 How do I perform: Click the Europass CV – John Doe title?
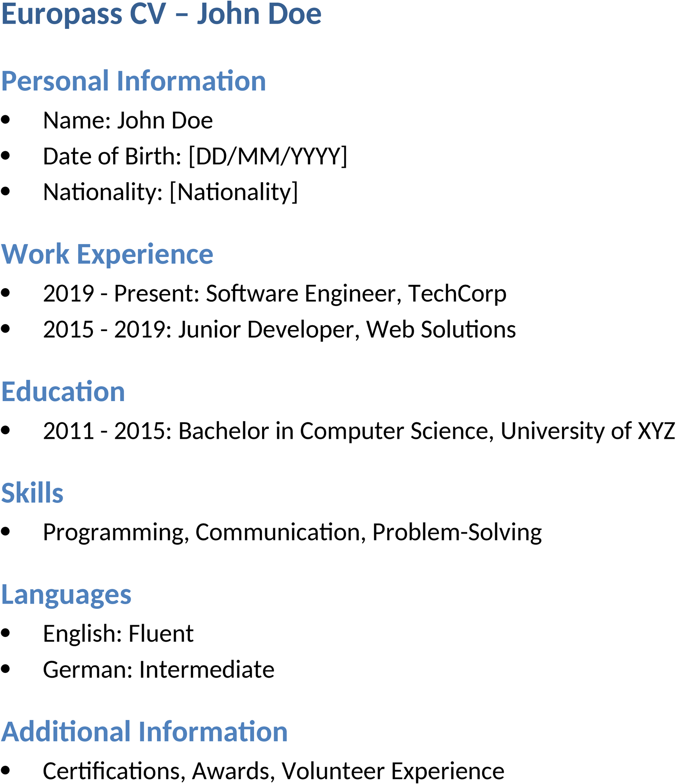[x=161, y=14]
